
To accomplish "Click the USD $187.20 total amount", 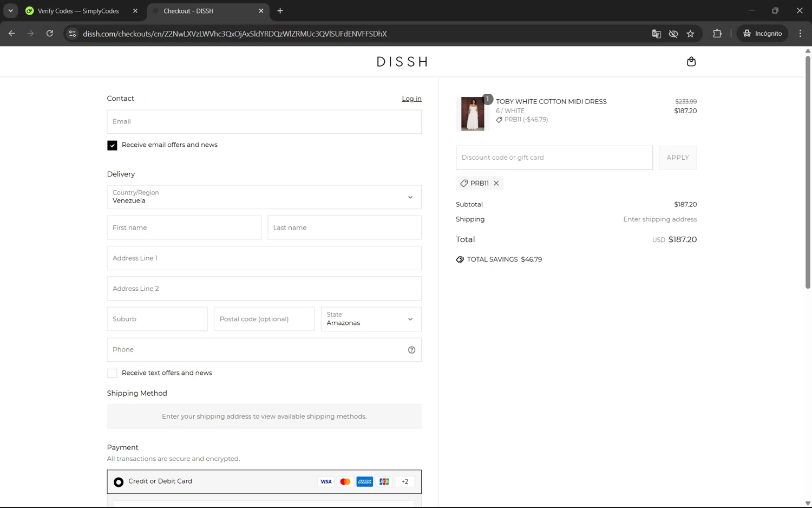I will tap(675, 239).
